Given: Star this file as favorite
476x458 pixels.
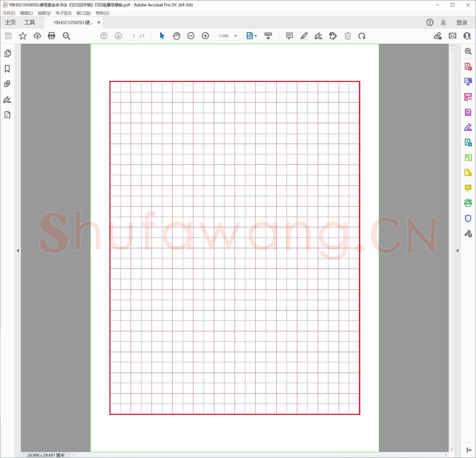Looking at the screenshot, I should point(23,36).
